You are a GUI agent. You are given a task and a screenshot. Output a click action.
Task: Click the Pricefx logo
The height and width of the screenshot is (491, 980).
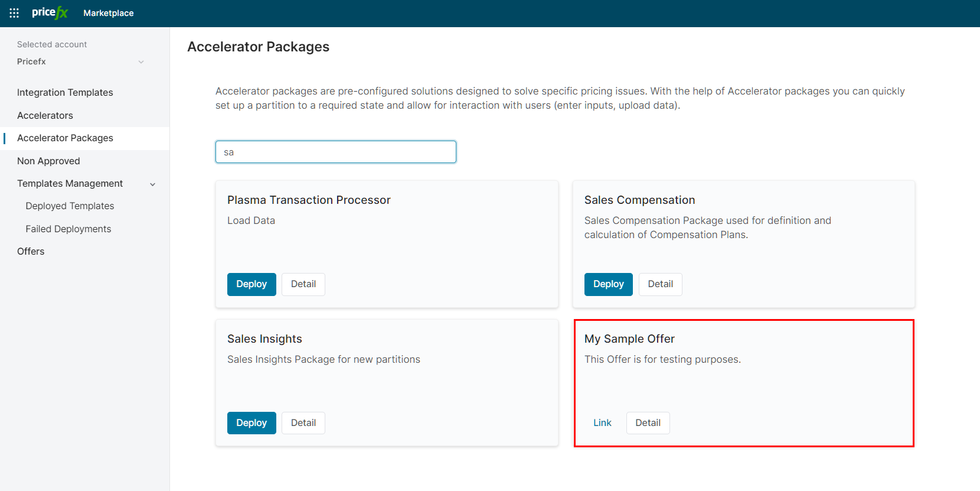click(x=50, y=13)
